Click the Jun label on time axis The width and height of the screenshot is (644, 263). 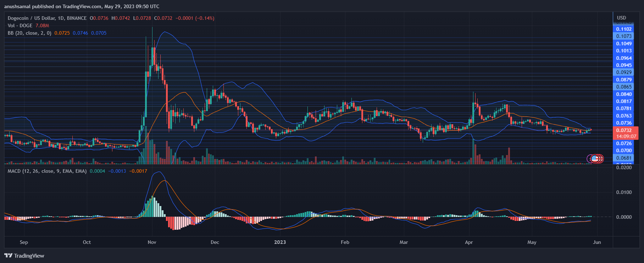coord(597,242)
